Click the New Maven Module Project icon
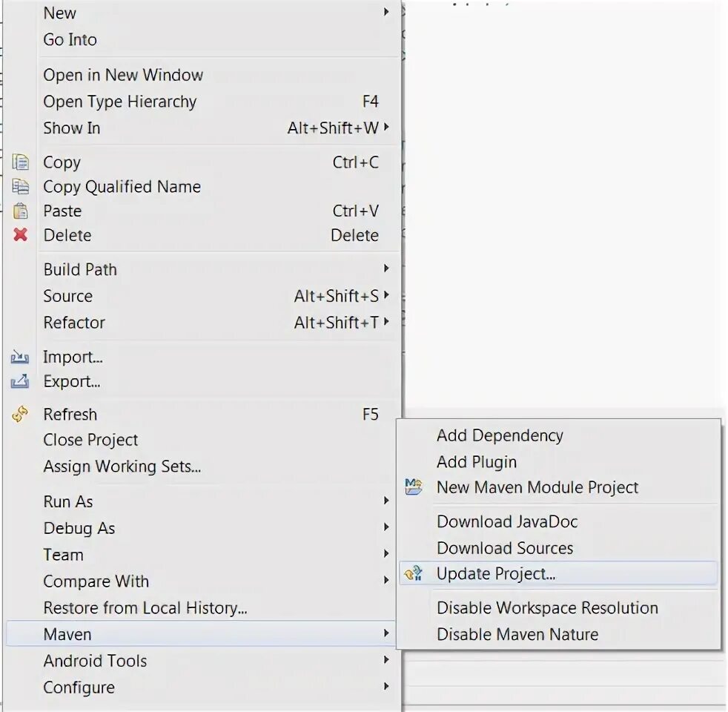 413,487
